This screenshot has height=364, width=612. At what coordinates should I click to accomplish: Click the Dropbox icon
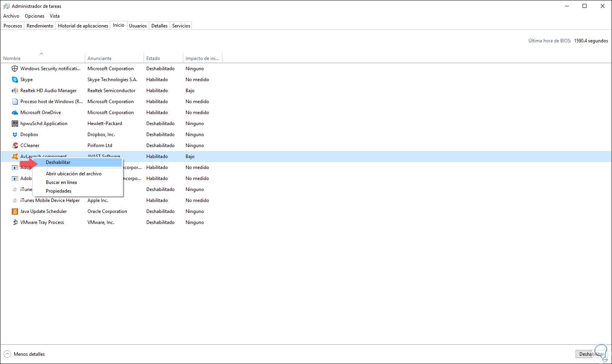point(15,135)
